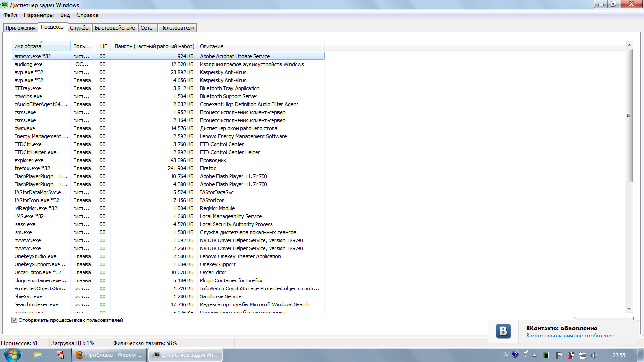Switch to the 'Сеть' tab
This screenshot has width=644, height=362.
(x=147, y=28)
